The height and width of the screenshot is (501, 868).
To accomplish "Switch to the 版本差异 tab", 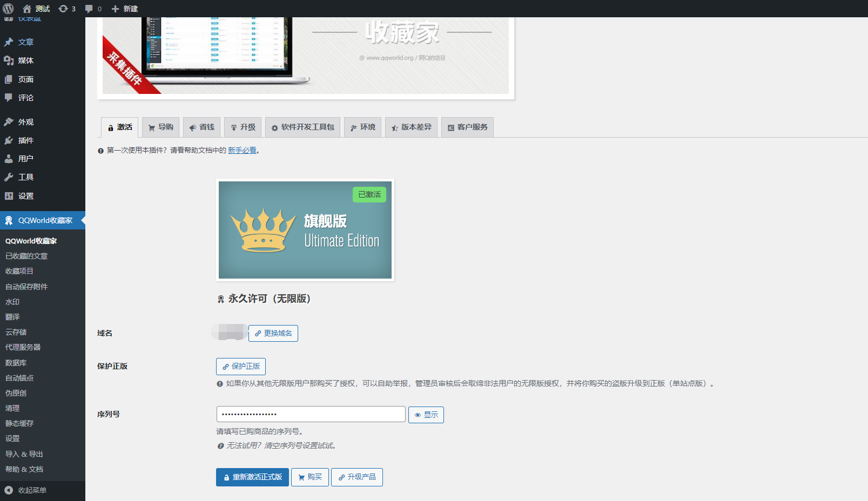I will coord(411,127).
